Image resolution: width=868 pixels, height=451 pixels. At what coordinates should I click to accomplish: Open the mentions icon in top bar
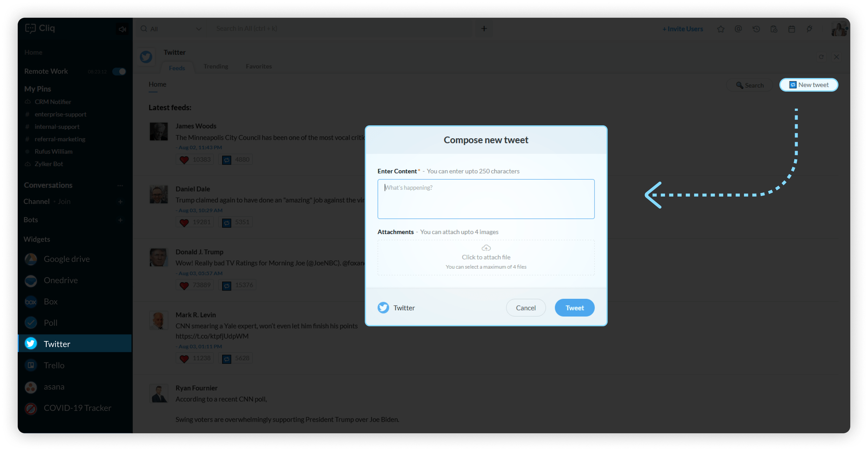[x=738, y=29]
